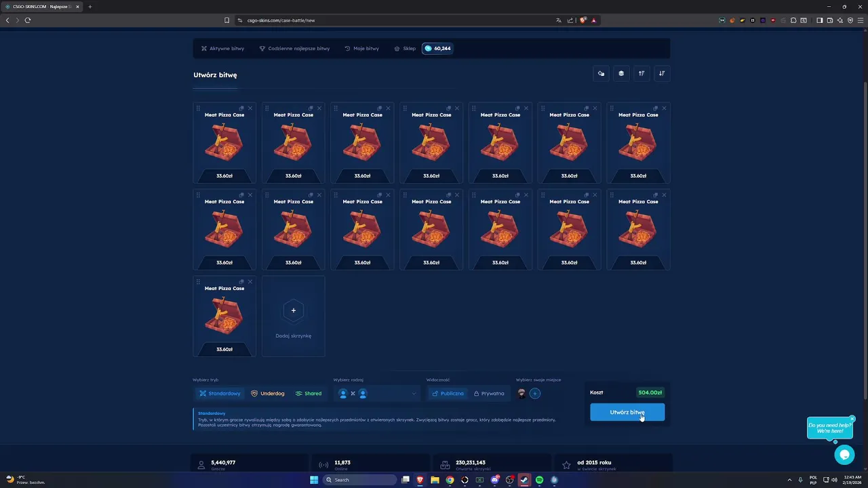Open Steam from the taskbar
The image size is (868, 488).
(x=524, y=480)
